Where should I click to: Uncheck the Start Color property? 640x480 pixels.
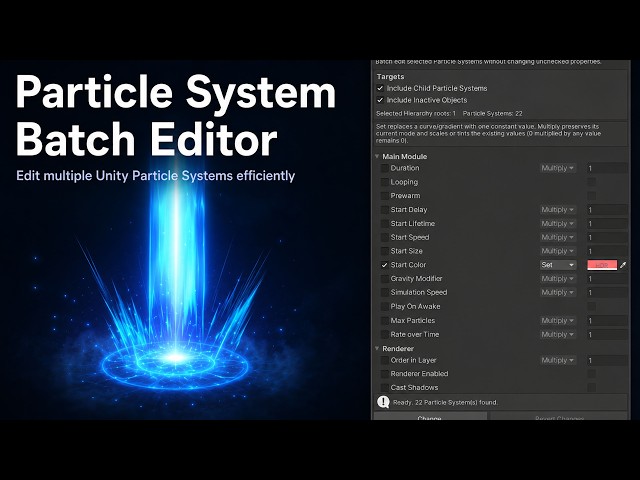click(384, 265)
